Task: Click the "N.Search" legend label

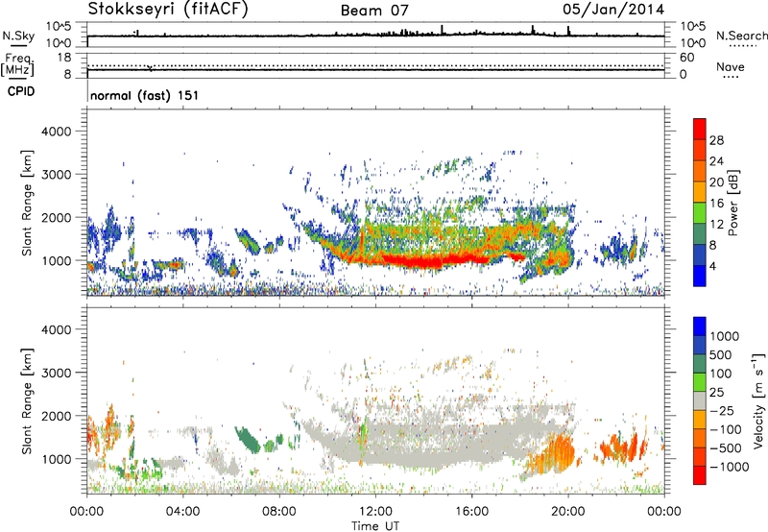Action: pos(741,36)
